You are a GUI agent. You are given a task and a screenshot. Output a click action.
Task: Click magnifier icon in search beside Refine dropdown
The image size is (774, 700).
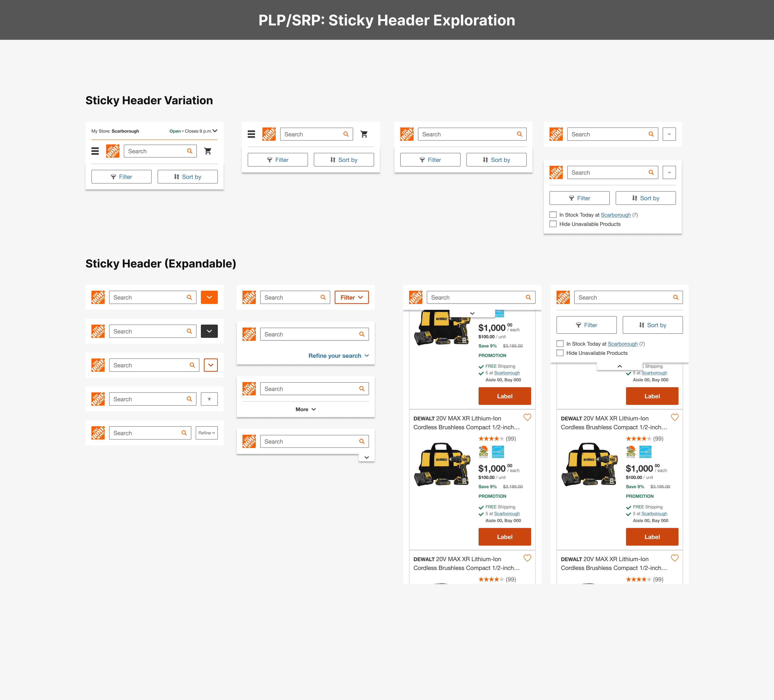184,433
